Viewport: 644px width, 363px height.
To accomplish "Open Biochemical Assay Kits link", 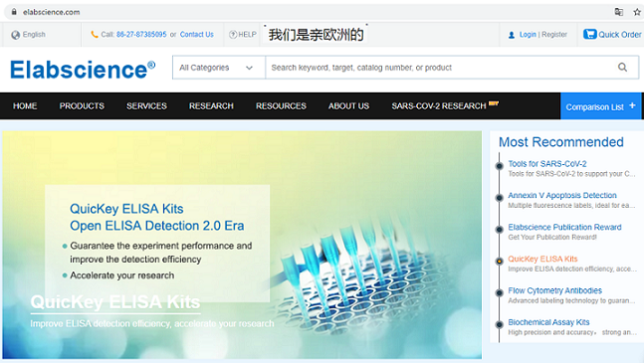I will pos(548,322).
